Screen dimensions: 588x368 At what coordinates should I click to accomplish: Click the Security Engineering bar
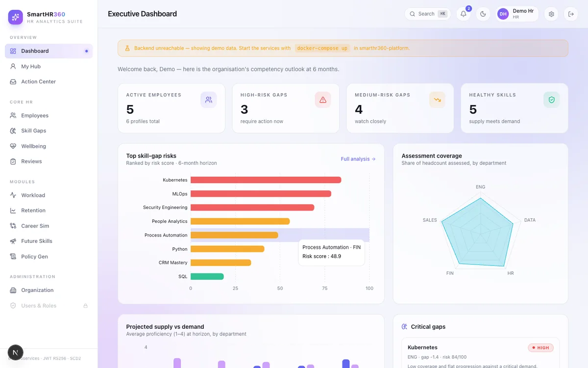252,208
